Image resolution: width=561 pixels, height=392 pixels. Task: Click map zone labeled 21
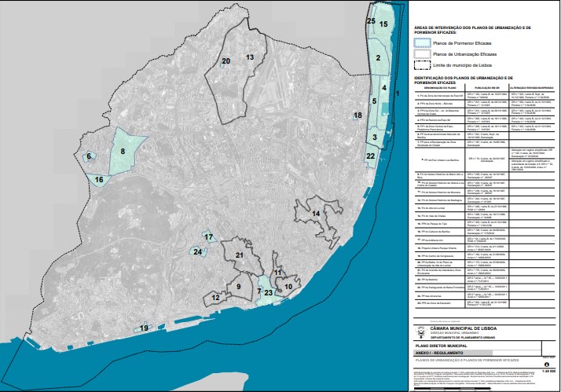(x=239, y=255)
